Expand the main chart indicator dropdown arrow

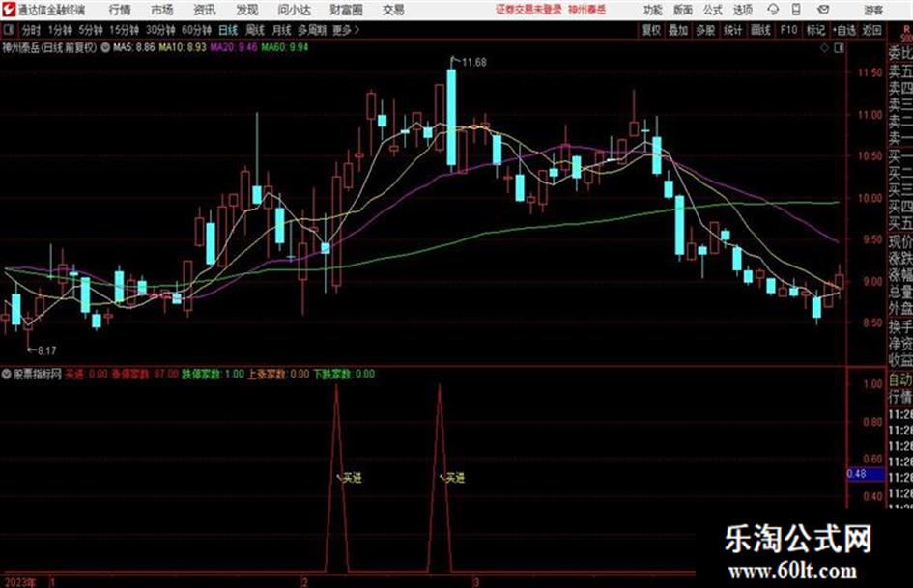point(105,47)
